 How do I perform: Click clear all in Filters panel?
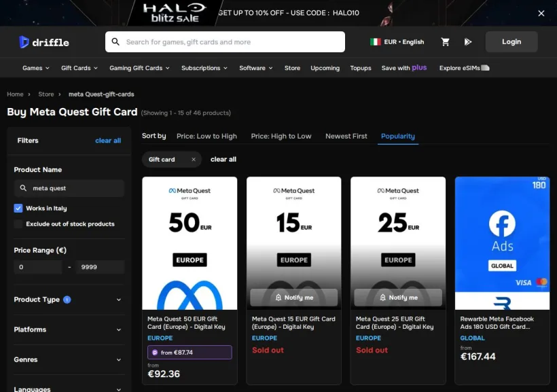[108, 141]
